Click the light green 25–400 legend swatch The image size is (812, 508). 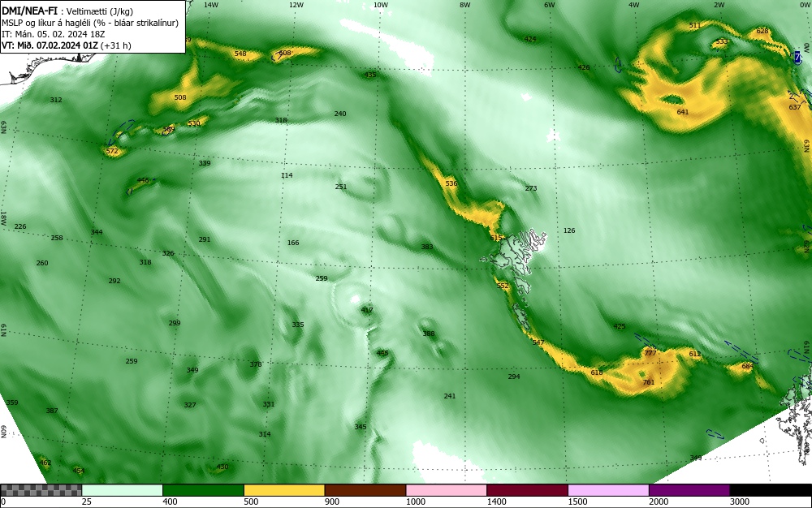click(x=123, y=490)
